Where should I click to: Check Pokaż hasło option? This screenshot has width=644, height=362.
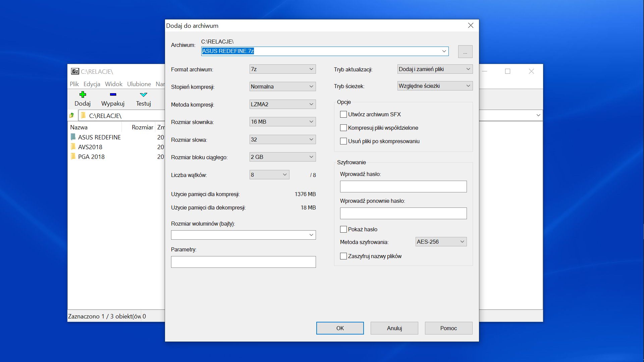tap(343, 229)
